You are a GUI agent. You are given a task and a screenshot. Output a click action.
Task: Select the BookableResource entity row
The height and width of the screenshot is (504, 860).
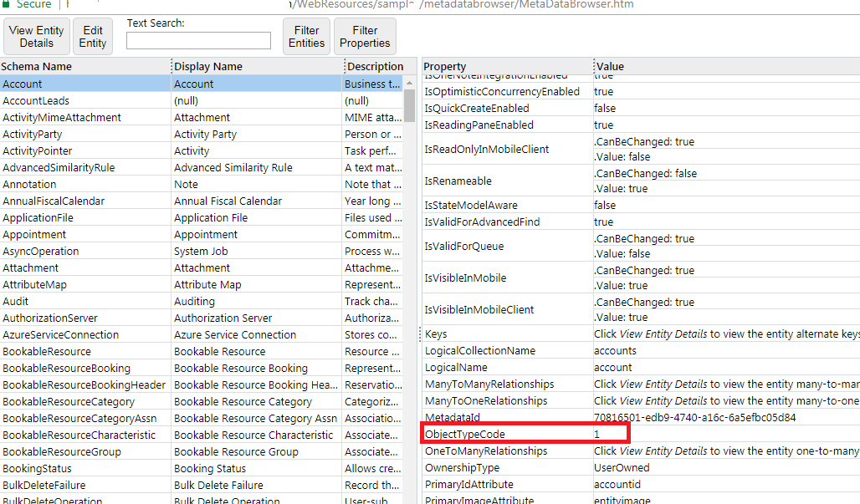(84, 351)
